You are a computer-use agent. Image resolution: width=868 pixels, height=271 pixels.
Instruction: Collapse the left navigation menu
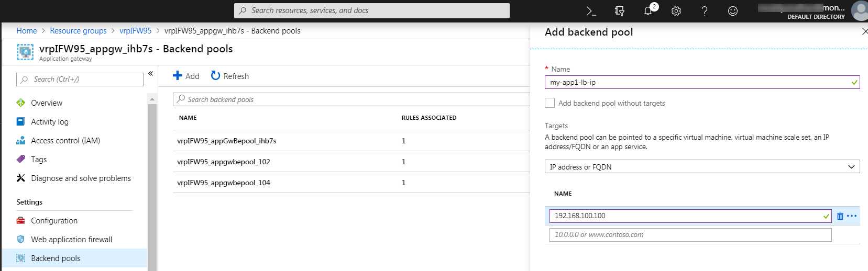tap(150, 74)
